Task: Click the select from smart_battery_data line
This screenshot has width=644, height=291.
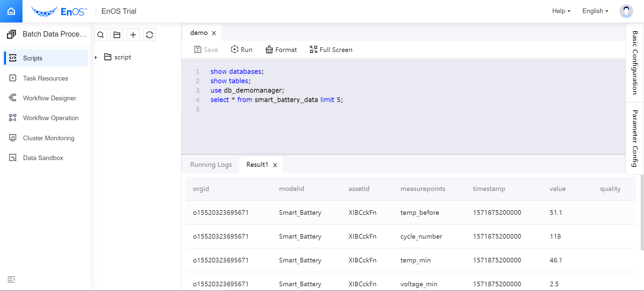Action: point(277,100)
